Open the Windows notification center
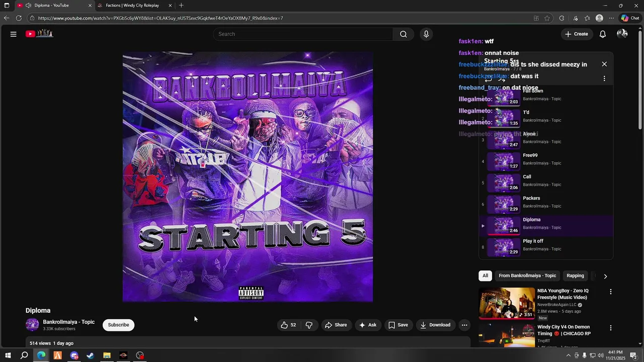 (x=634, y=355)
